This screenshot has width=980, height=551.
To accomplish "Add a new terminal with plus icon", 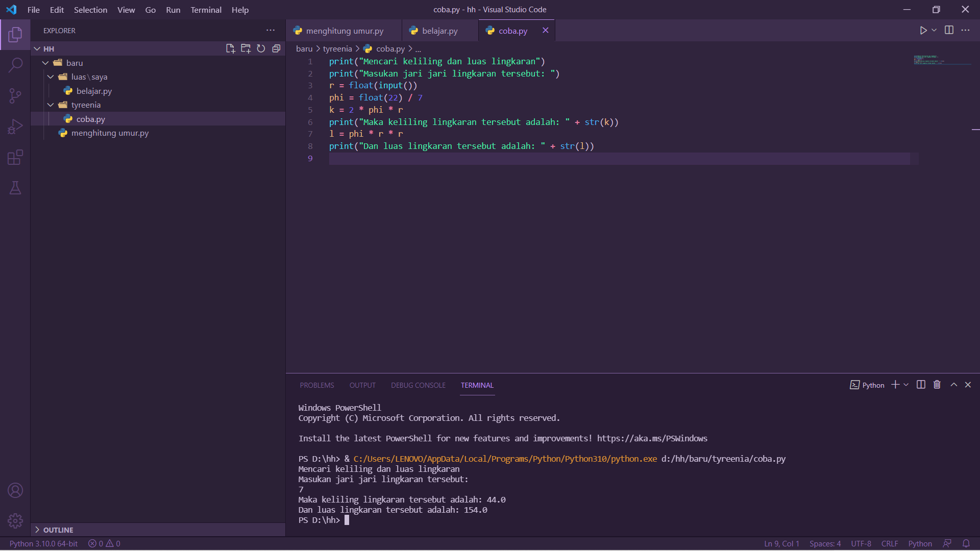I will 895,385.
